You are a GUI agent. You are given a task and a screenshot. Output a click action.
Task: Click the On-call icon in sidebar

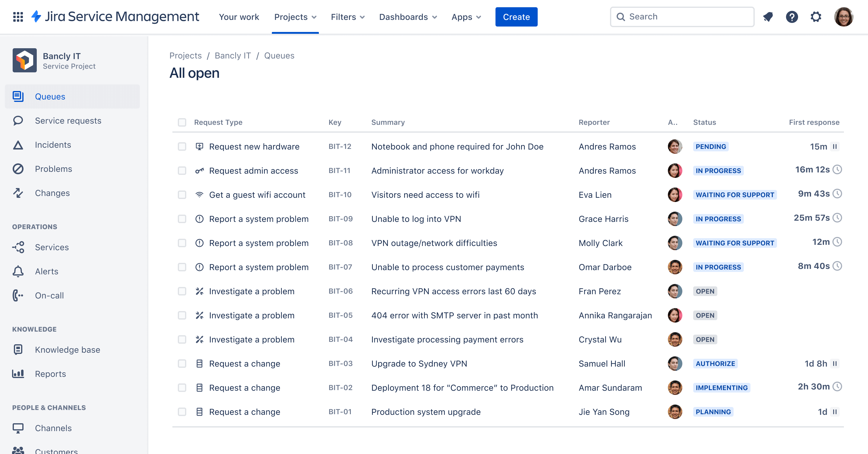click(x=18, y=295)
